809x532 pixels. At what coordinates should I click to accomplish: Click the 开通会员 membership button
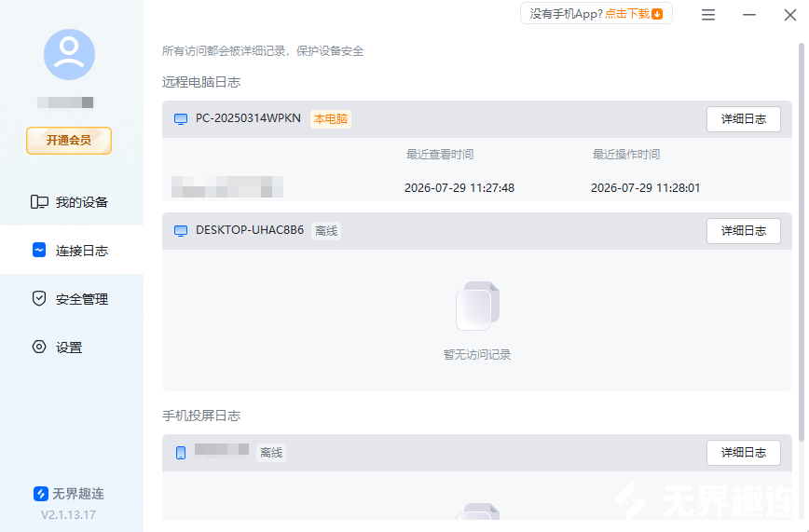click(69, 141)
